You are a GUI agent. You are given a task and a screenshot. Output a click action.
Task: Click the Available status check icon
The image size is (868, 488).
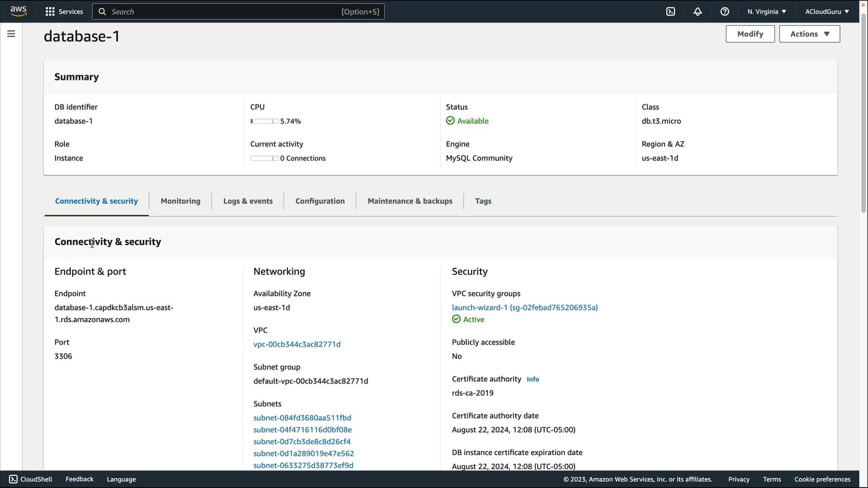click(x=450, y=121)
